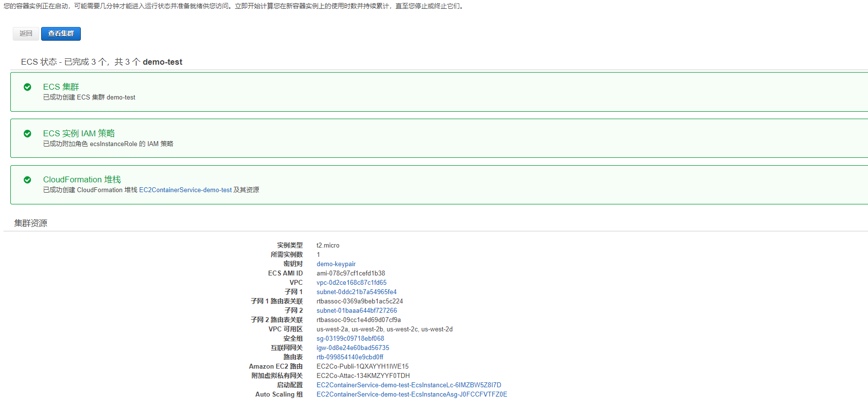
Task: Open the EcsInstanceLc launch configuration link
Action: click(409, 385)
